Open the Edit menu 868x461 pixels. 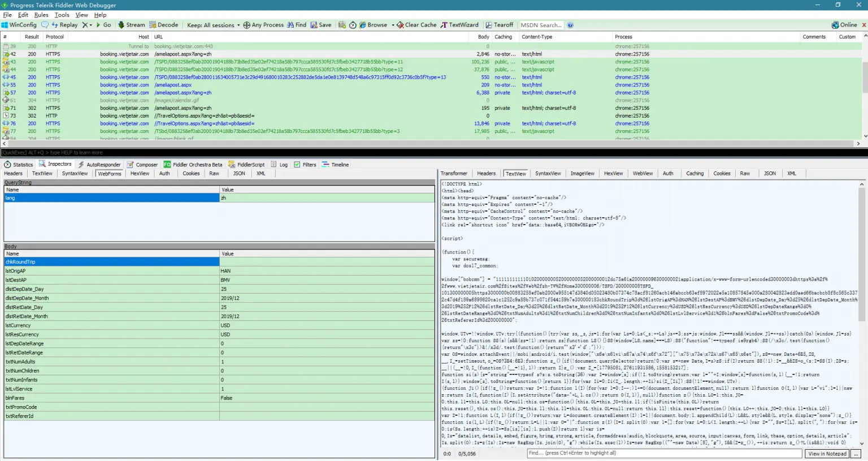[x=23, y=15]
